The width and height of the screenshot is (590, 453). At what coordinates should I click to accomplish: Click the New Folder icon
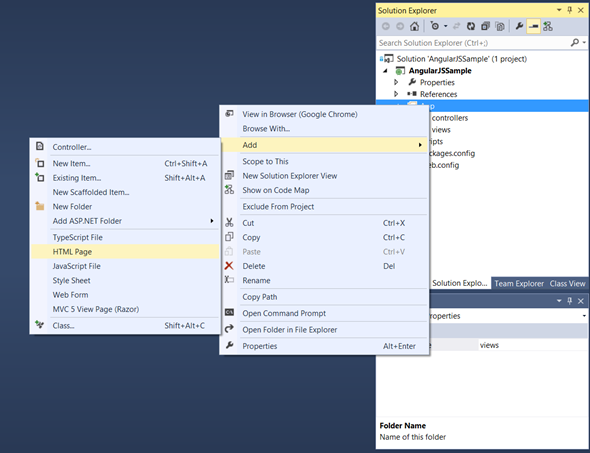tap(40, 206)
